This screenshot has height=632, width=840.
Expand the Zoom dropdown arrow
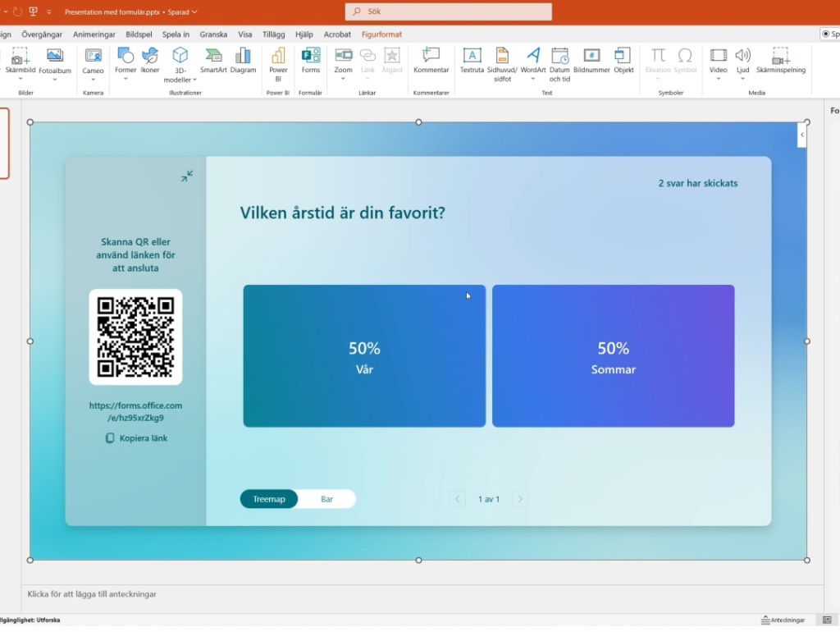pyautogui.click(x=344, y=80)
